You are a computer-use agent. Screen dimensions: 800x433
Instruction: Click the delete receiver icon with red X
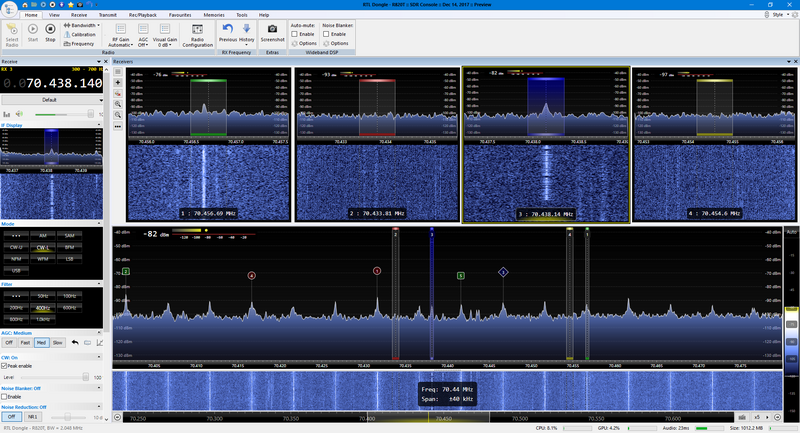click(x=118, y=93)
